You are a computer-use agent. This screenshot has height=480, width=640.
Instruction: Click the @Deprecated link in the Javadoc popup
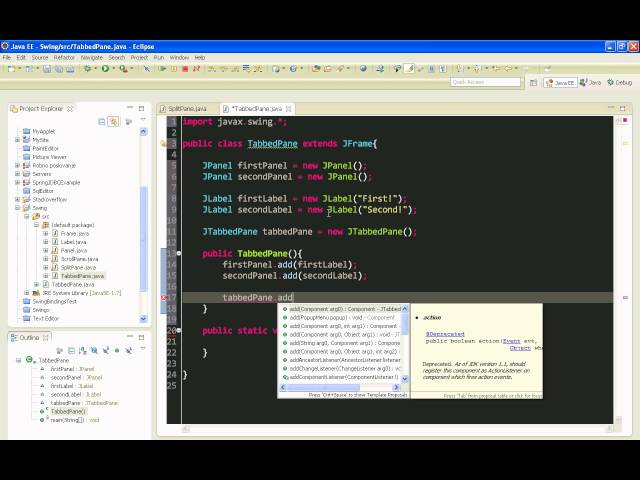pyautogui.click(x=445, y=334)
